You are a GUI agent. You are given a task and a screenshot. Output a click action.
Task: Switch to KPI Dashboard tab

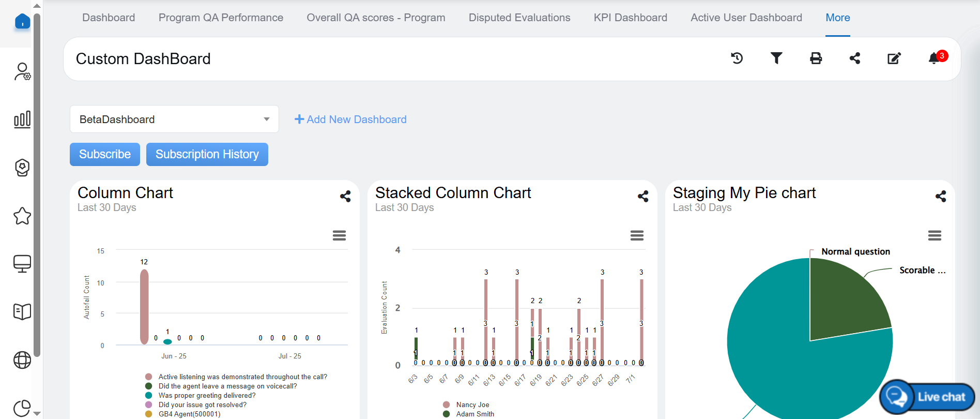tap(630, 18)
